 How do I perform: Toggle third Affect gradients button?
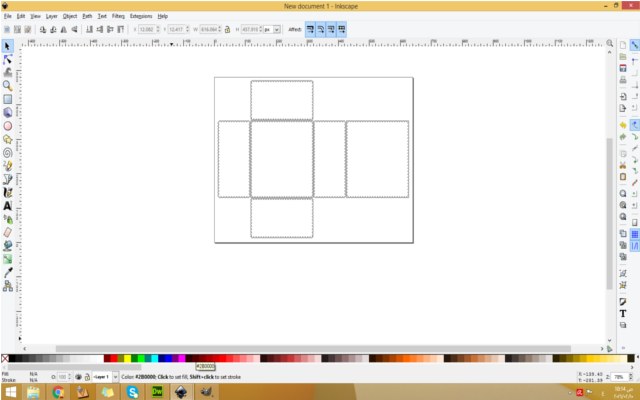tap(331, 29)
